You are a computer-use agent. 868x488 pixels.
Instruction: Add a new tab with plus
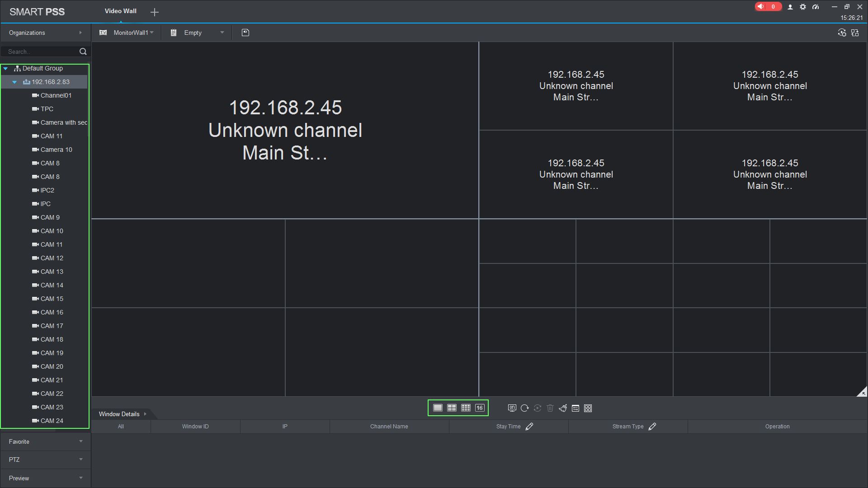[x=155, y=12]
